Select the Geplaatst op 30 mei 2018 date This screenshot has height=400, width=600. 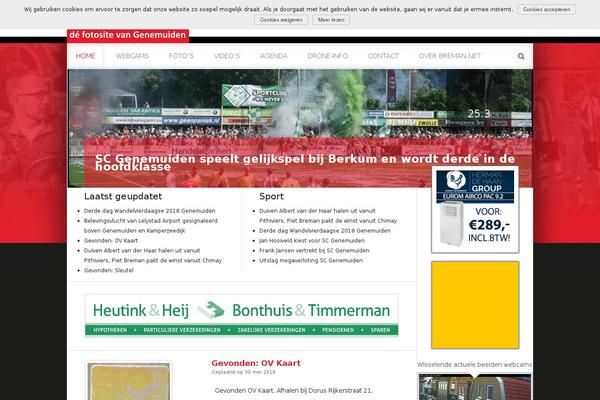coord(243,372)
